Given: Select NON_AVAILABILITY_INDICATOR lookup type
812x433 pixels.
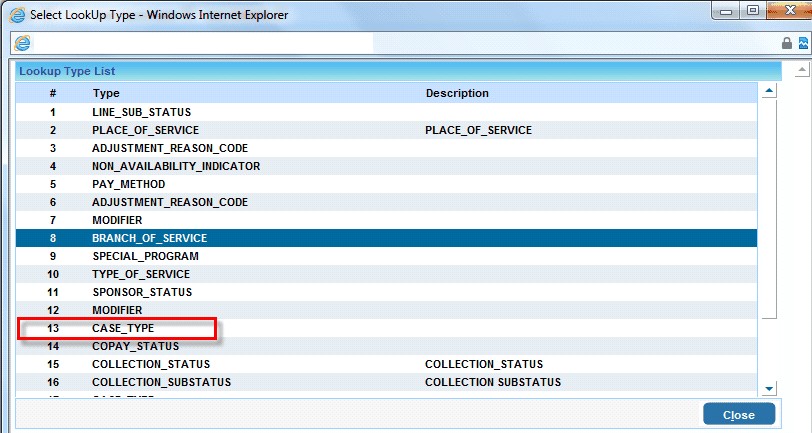Looking at the screenshot, I should 176,166.
